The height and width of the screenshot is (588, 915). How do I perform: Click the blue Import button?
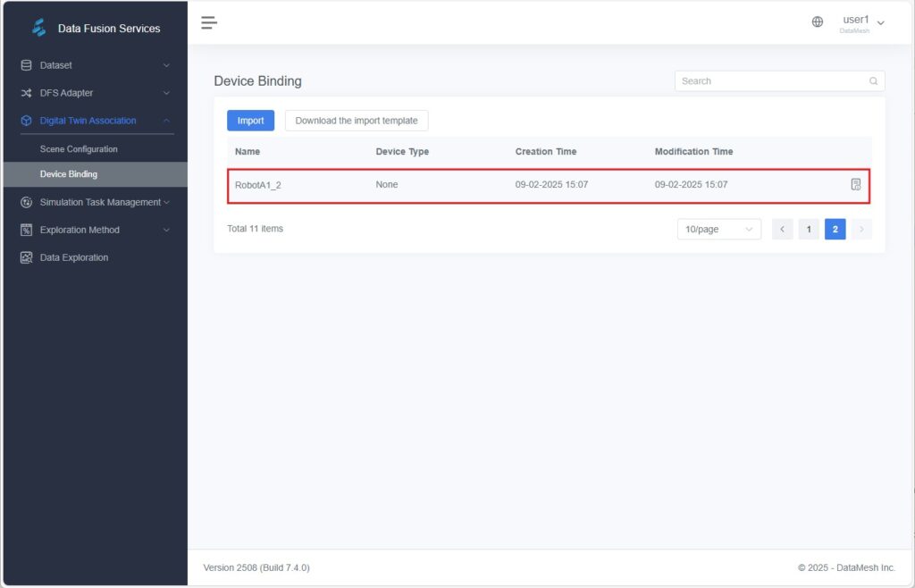click(x=250, y=121)
